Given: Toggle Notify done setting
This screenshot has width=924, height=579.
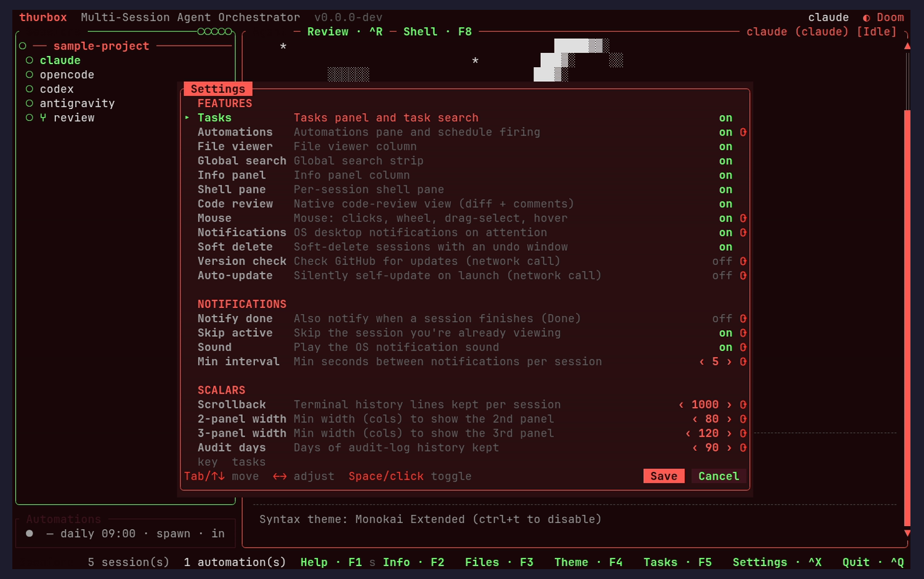Looking at the screenshot, I should tap(722, 318).
